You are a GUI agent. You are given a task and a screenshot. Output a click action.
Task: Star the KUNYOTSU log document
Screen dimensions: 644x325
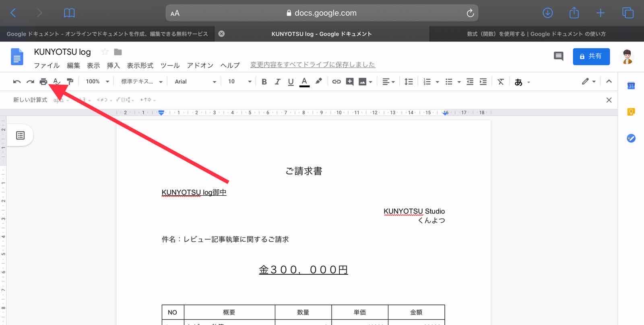105,52
